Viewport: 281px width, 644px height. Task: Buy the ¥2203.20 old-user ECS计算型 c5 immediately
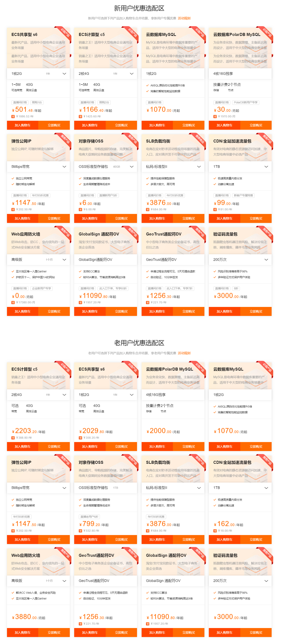pos(54,446)
